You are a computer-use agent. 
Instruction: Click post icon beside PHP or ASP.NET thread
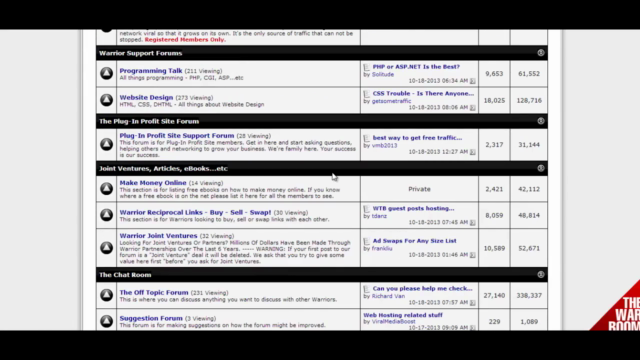tap(367, 67)
